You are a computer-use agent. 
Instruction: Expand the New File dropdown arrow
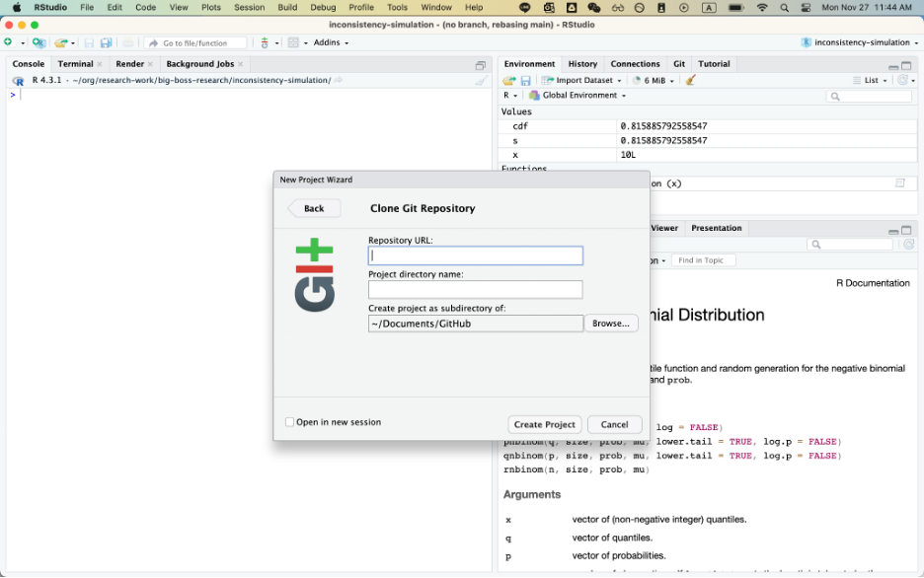tap(23, 43)
